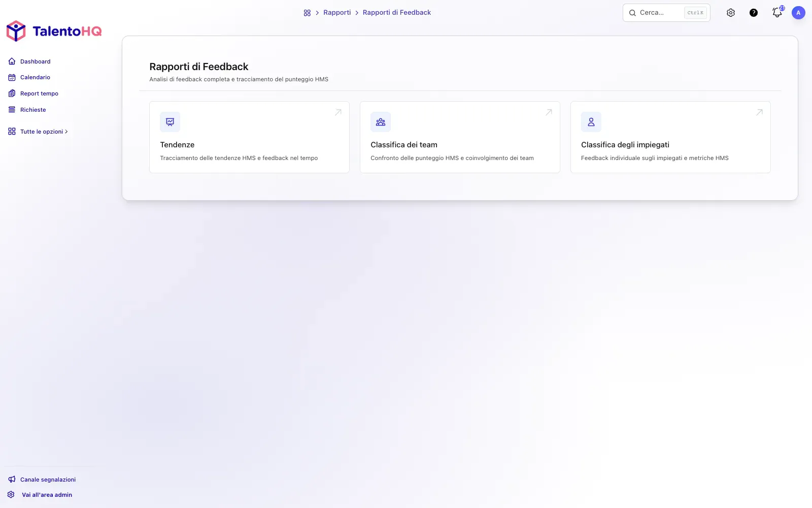Open Canale segnalazioni link

point(42,480)
